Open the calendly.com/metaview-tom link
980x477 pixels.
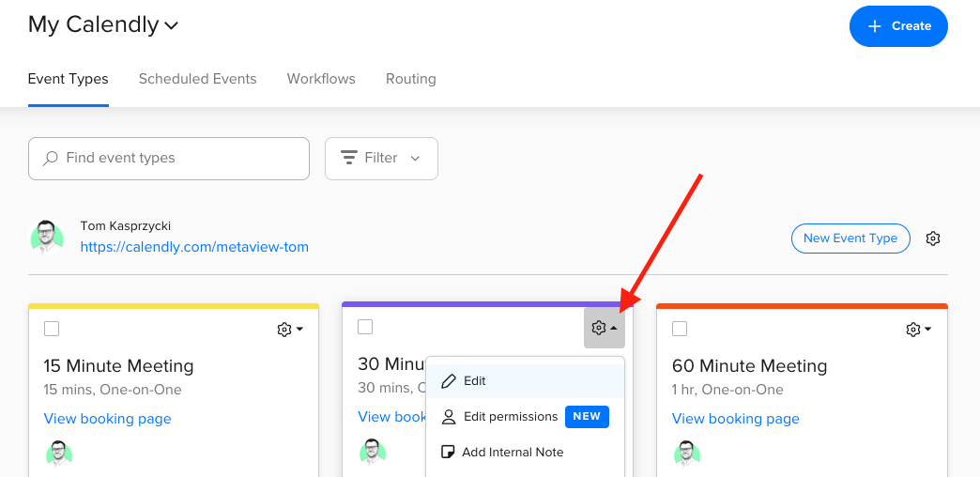(x=194, y=247)
